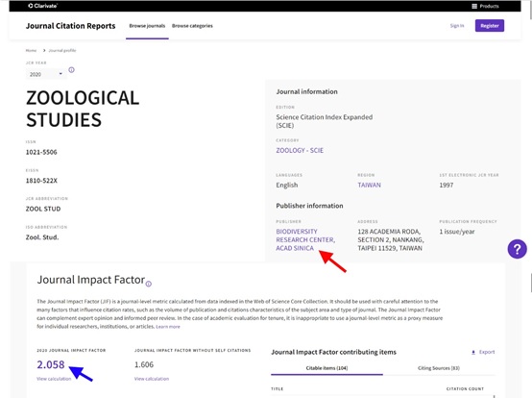Click the Export link text
Screen dimensions: 532x398
click(487, 352)
